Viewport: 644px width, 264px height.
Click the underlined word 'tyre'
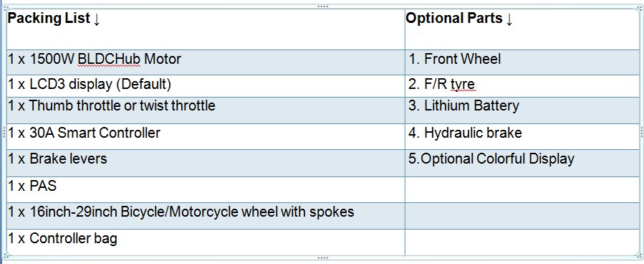tap(463, 85)
